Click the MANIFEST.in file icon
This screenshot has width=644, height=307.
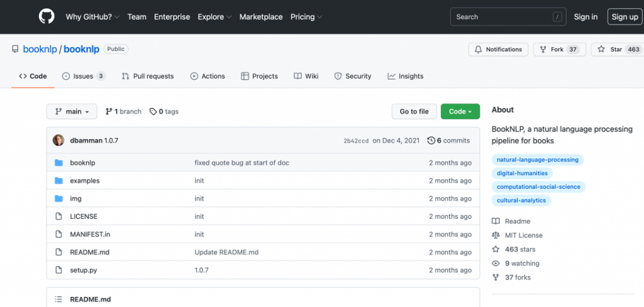click(x=58, y=234)
